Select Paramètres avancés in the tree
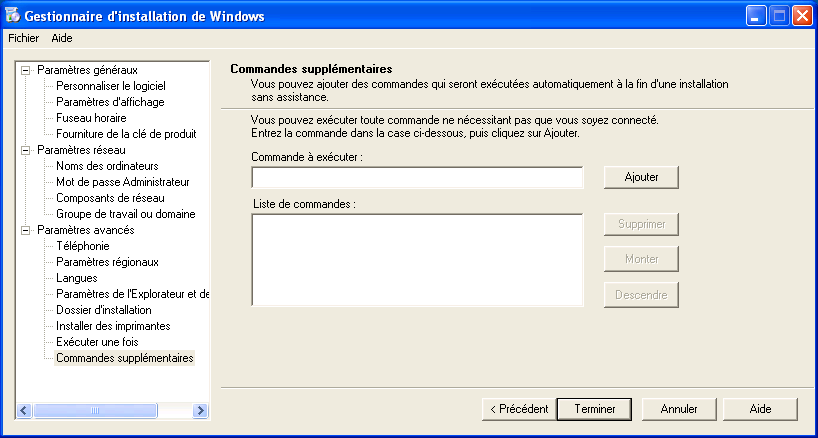The width and height of the screenshot is (818, 438). pyautogui.click(x=86, y=230)
